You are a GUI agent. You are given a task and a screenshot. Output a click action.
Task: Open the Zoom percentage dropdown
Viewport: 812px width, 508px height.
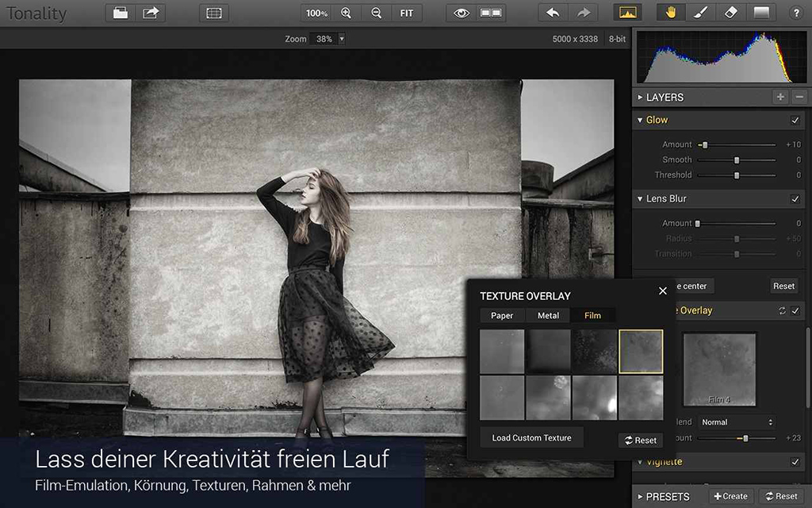[342, 38]
